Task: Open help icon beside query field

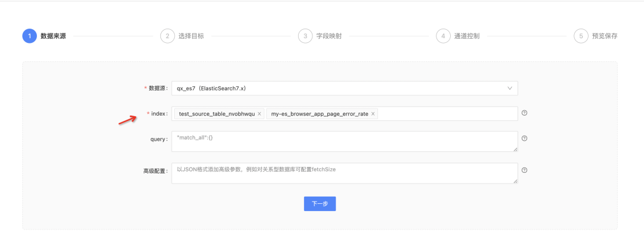Action: point(524,138)
